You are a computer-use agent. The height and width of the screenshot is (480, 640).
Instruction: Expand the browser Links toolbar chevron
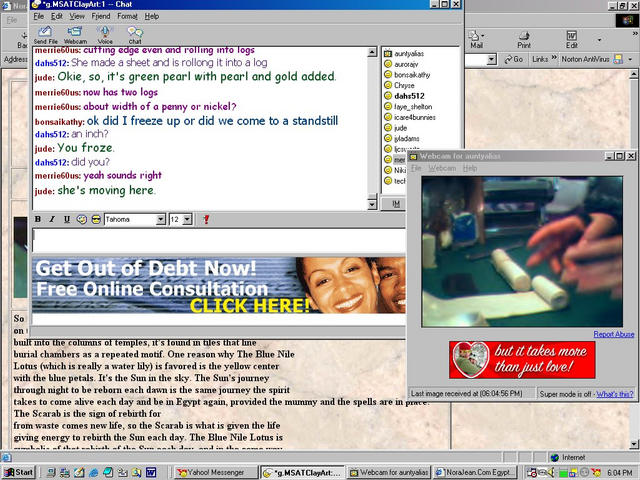pos(554,58)
